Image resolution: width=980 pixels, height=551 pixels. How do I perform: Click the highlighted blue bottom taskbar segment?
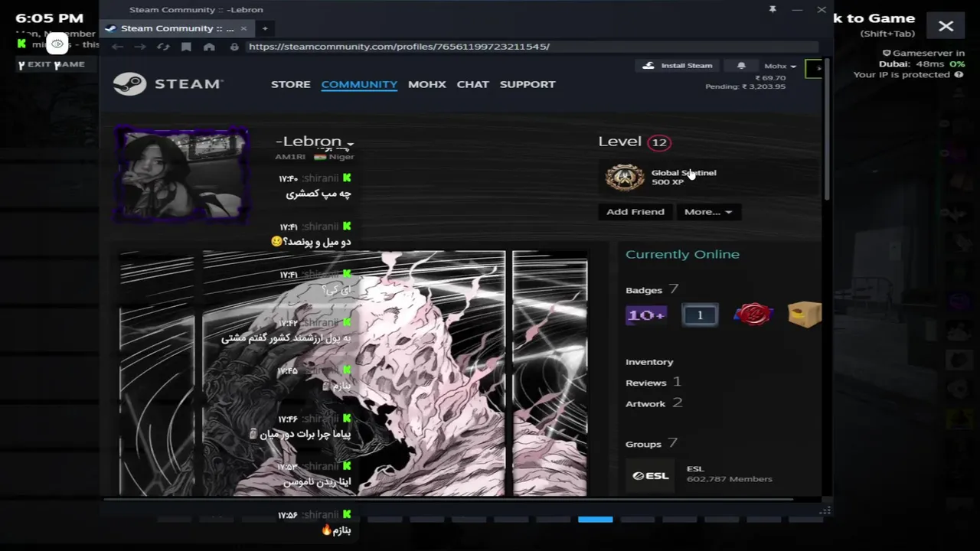click(595, 520)
